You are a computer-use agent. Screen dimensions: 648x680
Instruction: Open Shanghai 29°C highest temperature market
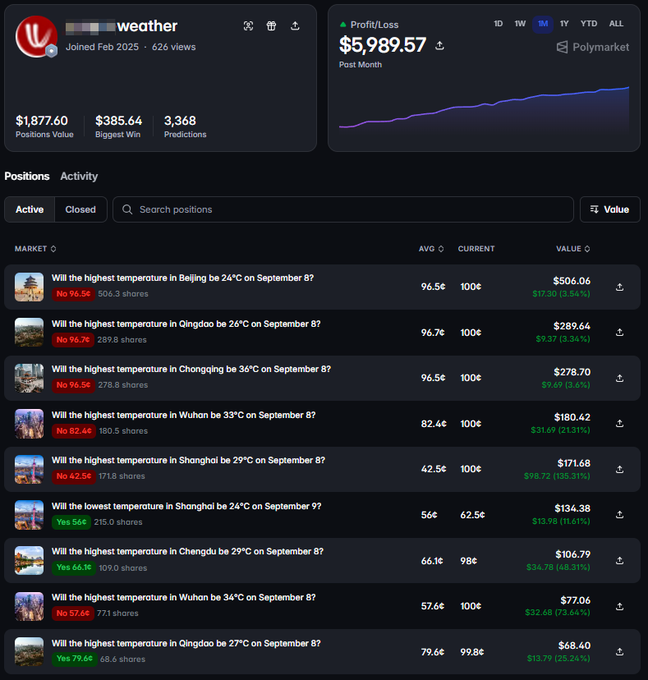tap(188, 460)
